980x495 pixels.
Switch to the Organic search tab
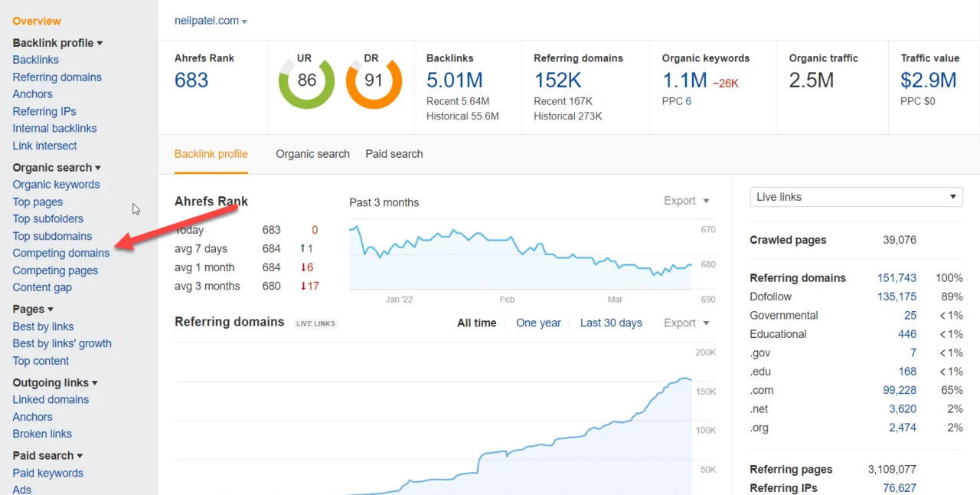[312, 154]
